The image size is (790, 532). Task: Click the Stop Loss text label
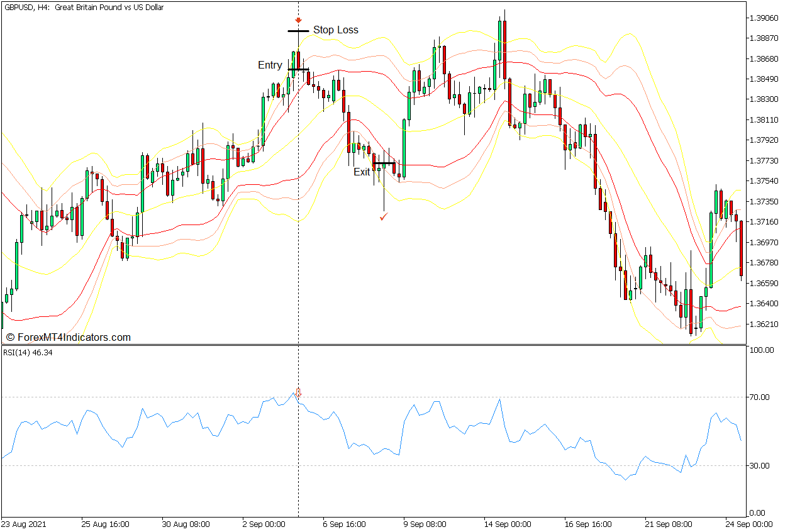(x=337, y=30)
